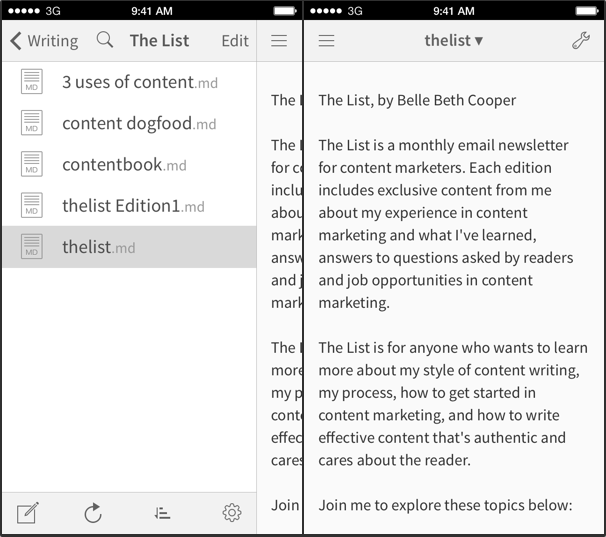The height and width of the screenshot is (537, 606).
Task: Tap the refresh sync icon
Action: click(x=93, y=513)
